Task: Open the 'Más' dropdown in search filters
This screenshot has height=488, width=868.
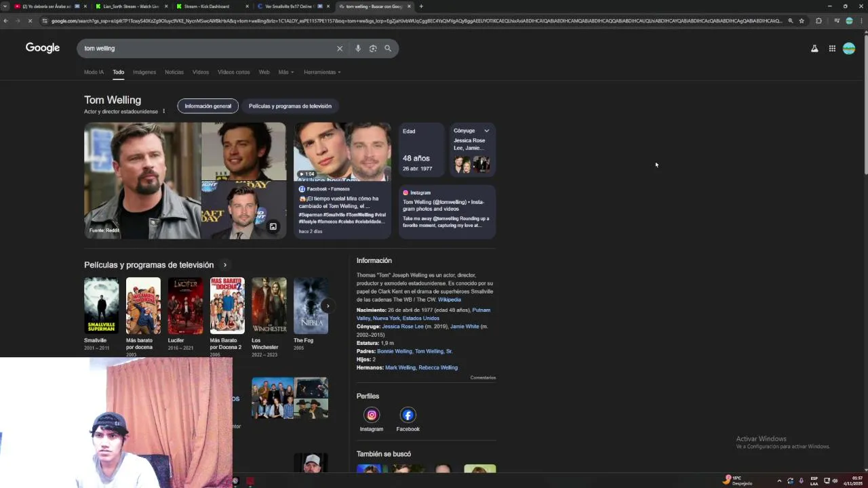Action: pos(285,72)
